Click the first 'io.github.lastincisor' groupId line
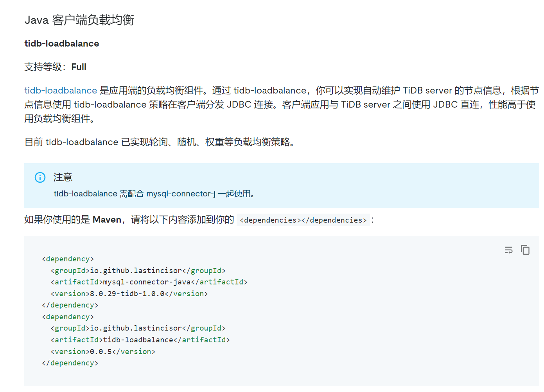The image size is (544, 392). point(138,271)
